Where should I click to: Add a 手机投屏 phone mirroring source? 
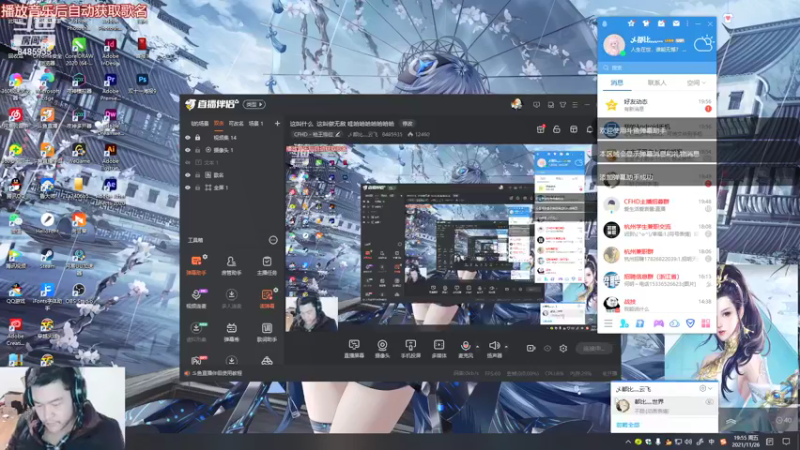(410, 349)
